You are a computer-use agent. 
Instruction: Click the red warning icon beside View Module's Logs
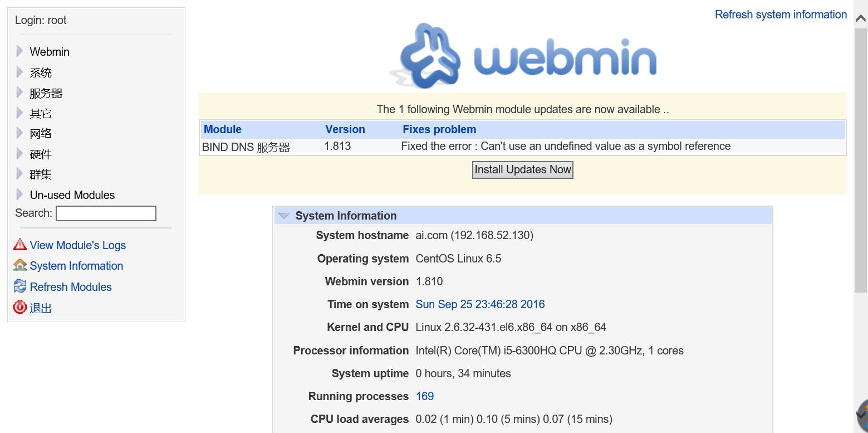[x=20, y=244]
